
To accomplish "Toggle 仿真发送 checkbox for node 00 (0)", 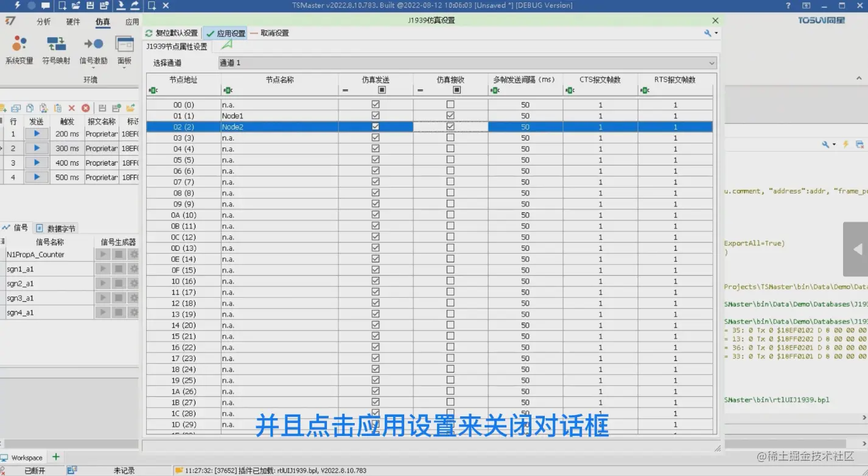I will tap(376, 104).
